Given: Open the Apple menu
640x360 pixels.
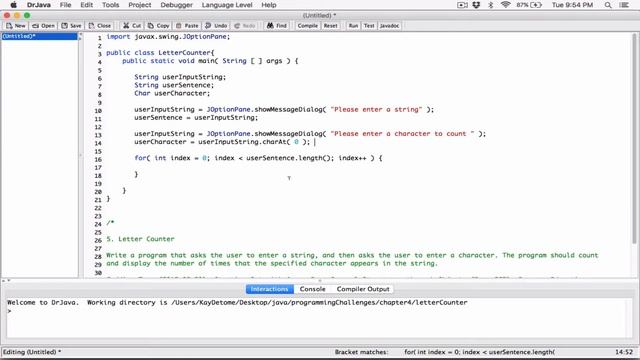Looking at the screenshot, I should pyautogui.click(x=13, y=5).
